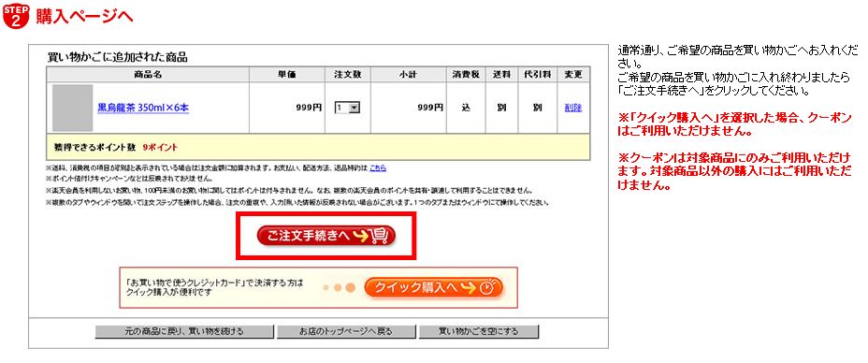Click the 送料 column header
This screenshot has width=868, height=363.
[x=501, y=74]
